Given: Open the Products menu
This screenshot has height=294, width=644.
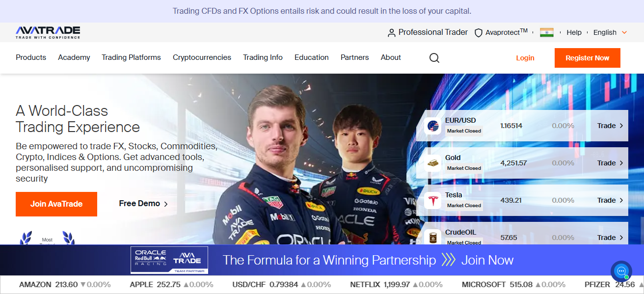Looking at the screenshot, I should tap(31, 57).
